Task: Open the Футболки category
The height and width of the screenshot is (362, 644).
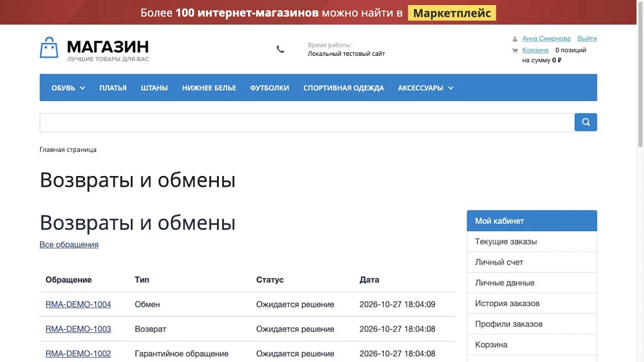Action: coord(269,88)
